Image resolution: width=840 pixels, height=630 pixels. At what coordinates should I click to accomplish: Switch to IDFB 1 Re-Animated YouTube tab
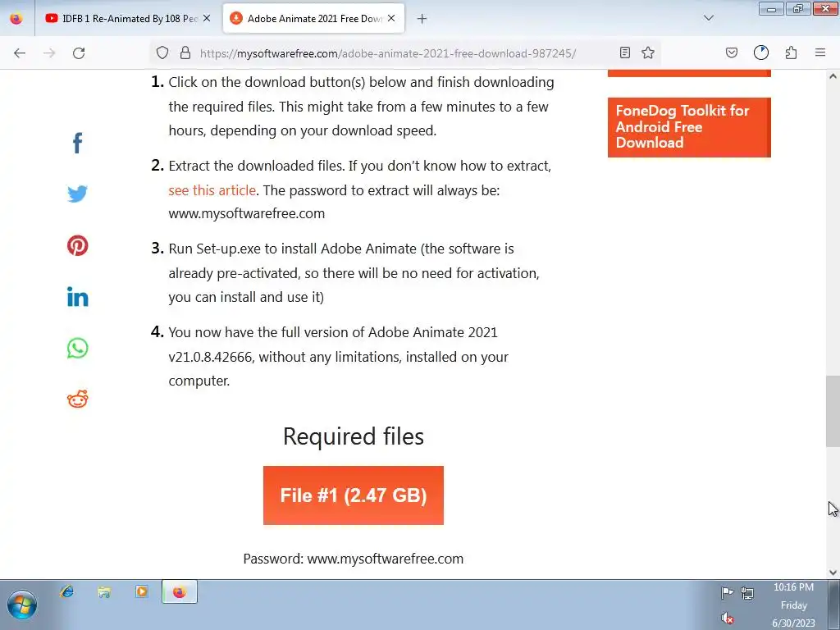click(121, 19)
